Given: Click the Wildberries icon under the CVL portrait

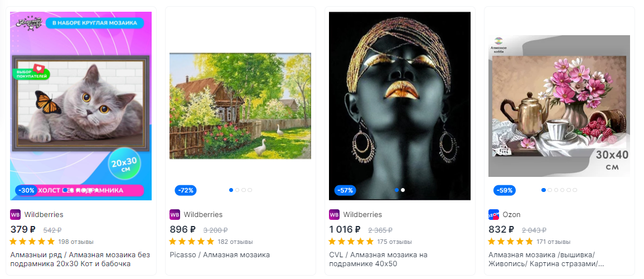Looking at the screenshot, I should [x=334, y=214].
